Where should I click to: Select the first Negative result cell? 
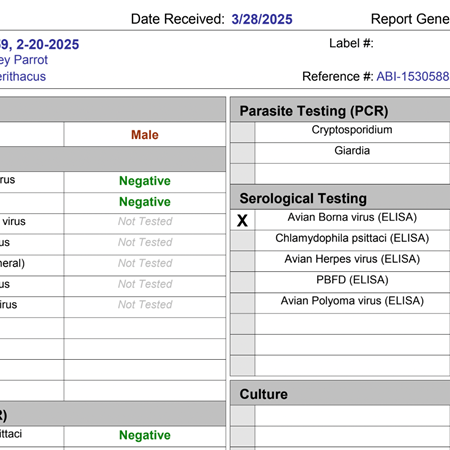point(145,181)
